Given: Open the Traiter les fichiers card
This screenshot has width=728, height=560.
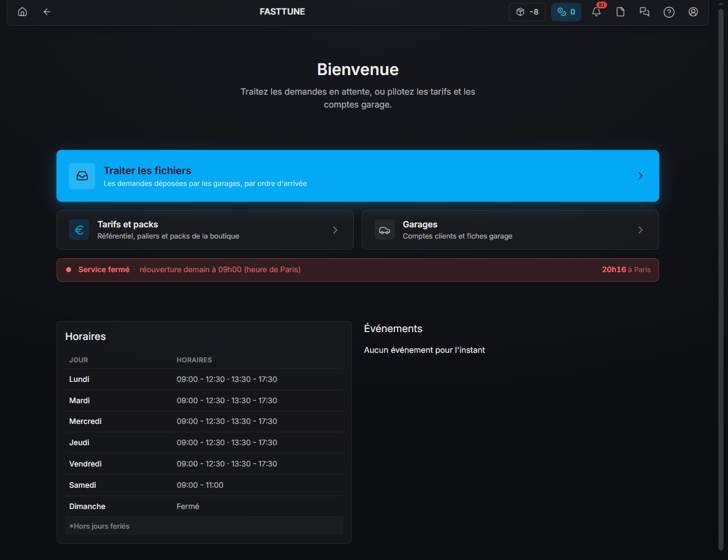Looking at the screenshot, I should click(x=358, y=176).
